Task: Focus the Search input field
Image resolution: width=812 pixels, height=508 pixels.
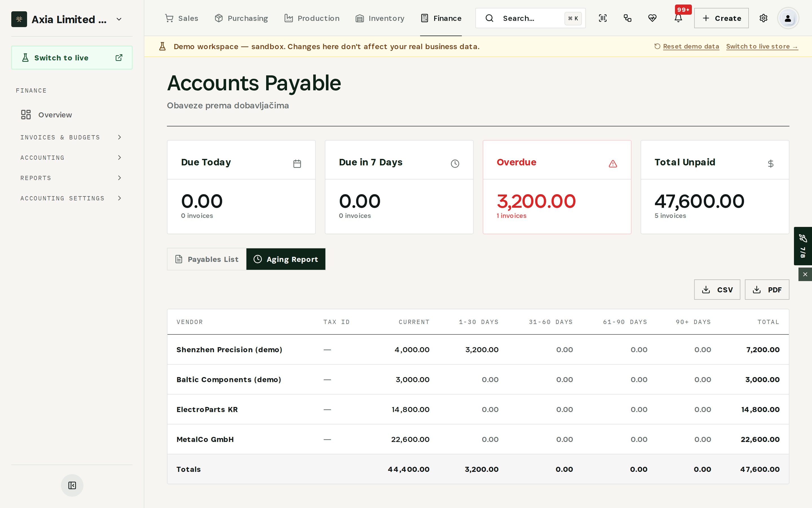Action: [x=530, y=18]
